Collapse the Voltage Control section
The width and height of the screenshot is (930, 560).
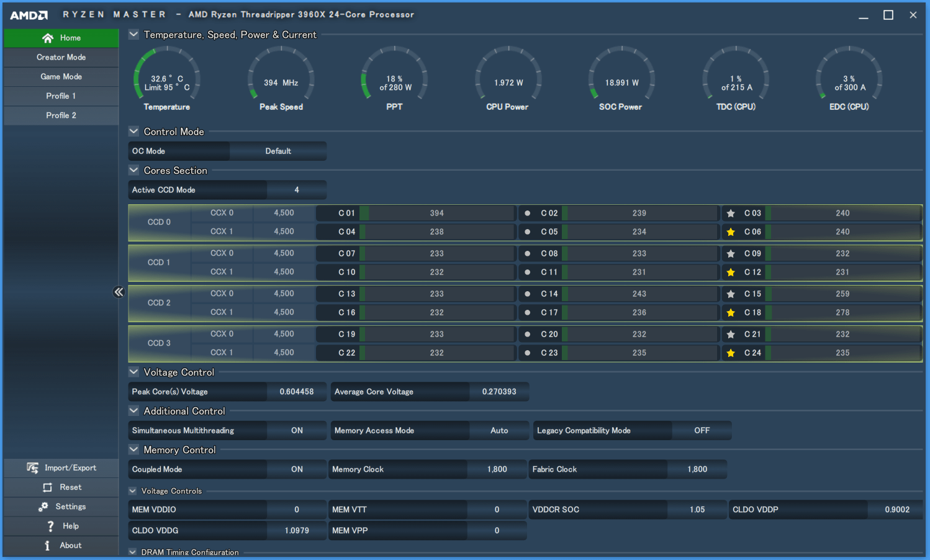click(x=133, y=372)
